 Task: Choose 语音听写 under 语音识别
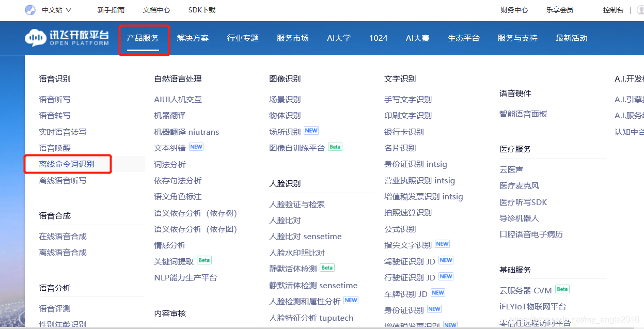pos(55,99)
